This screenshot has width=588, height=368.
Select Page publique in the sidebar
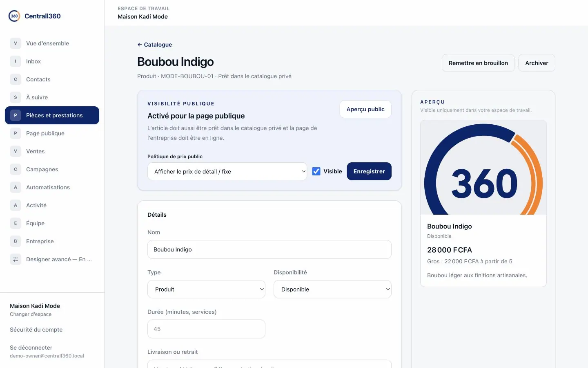[x=52, y=133]
